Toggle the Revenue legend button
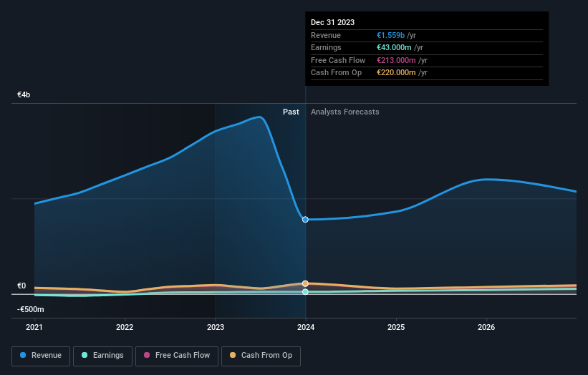 [x=41, y=356]
